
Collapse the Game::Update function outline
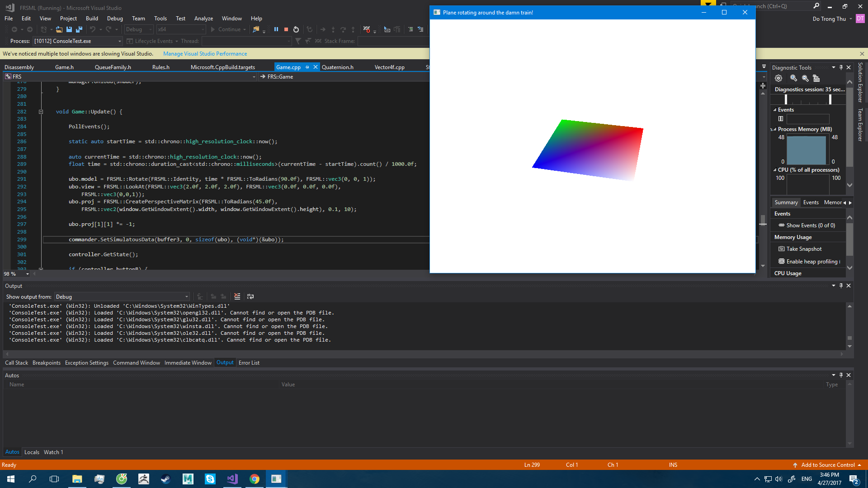click(41, 112)
